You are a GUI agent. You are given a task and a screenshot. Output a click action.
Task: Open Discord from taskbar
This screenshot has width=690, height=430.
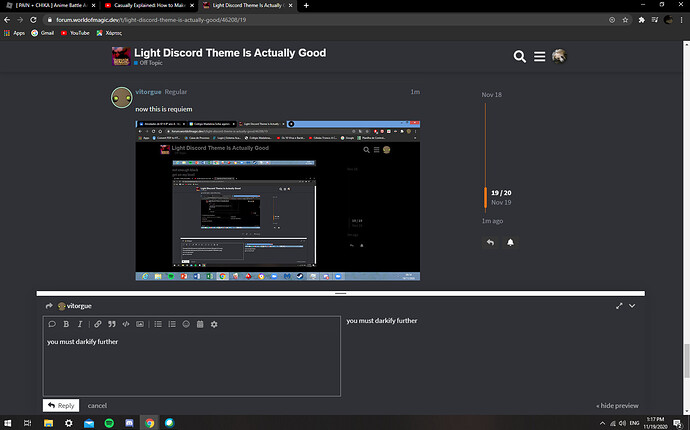(x=129, y=423)
